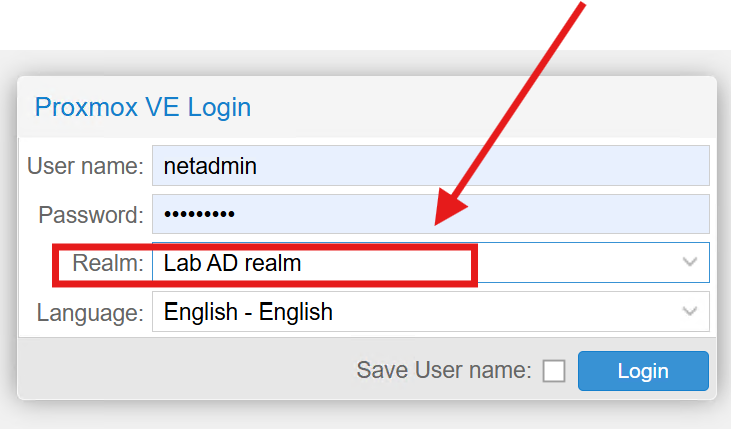This screenshot has height=429, width=731.
Task: Toggle the Save User name checkbox
Action: pos(554,372)
